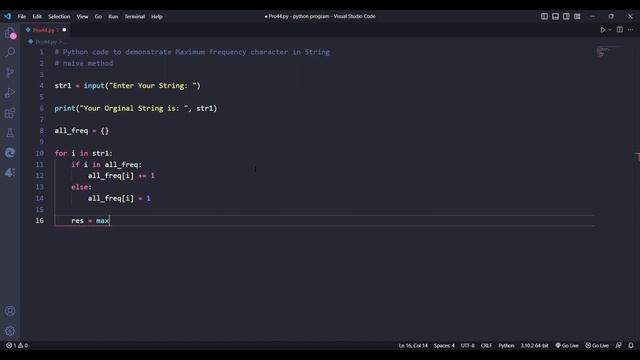
Task: Open the File menu
Action: pos(22,17)
